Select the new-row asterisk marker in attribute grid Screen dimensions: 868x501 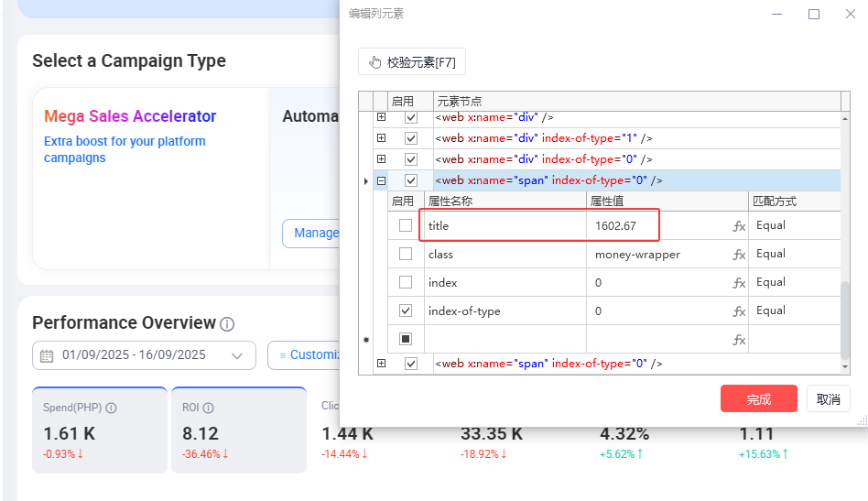[x=366, y=340]
